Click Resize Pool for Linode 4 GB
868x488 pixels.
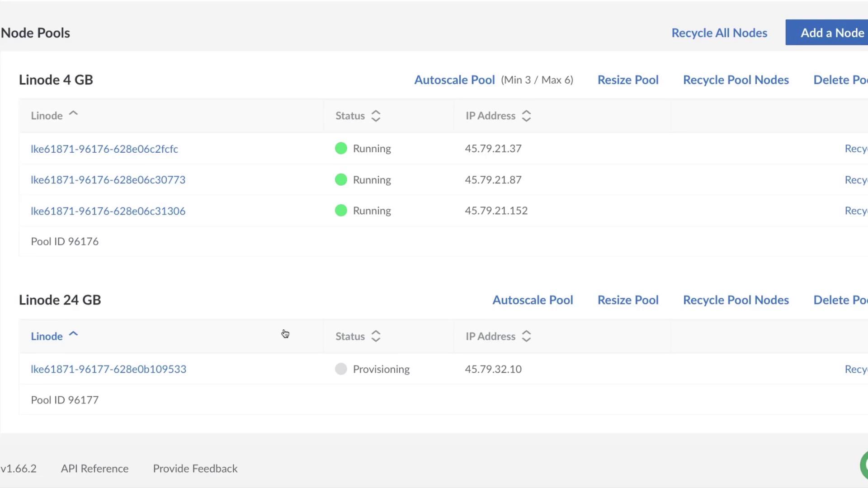tap(627, 80)
